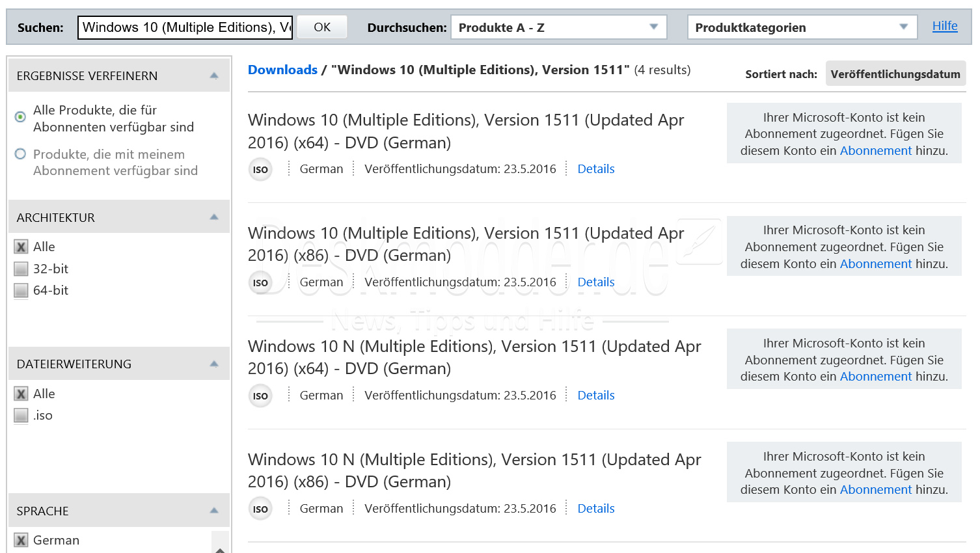Open Details for Windows 10 x64 DVD
Screen dimensions: 980x553
tap(596, 169)
